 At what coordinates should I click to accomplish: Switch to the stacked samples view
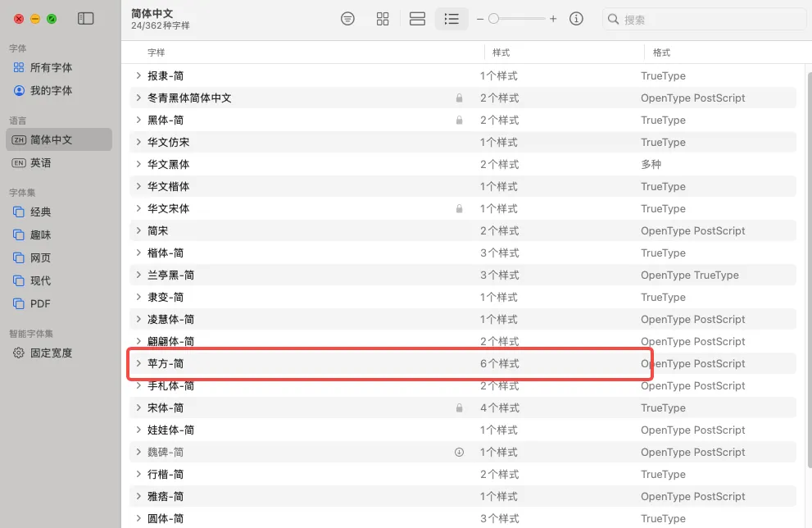pyautogui.click(x=417, y=19)
